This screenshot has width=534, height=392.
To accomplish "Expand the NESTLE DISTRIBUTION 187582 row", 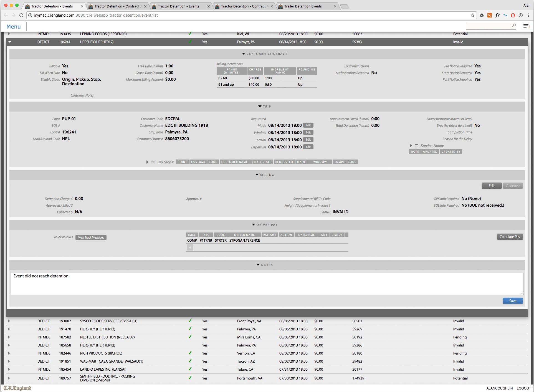I will click(x=9, y=337).
